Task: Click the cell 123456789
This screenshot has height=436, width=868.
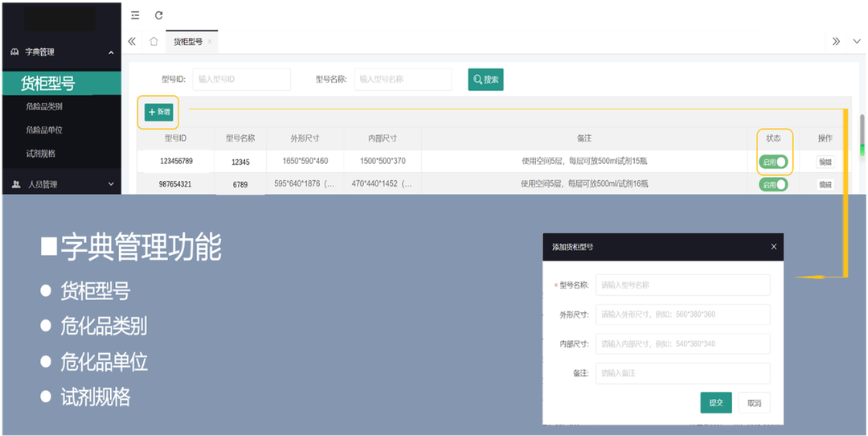Action: pos(177,161)
